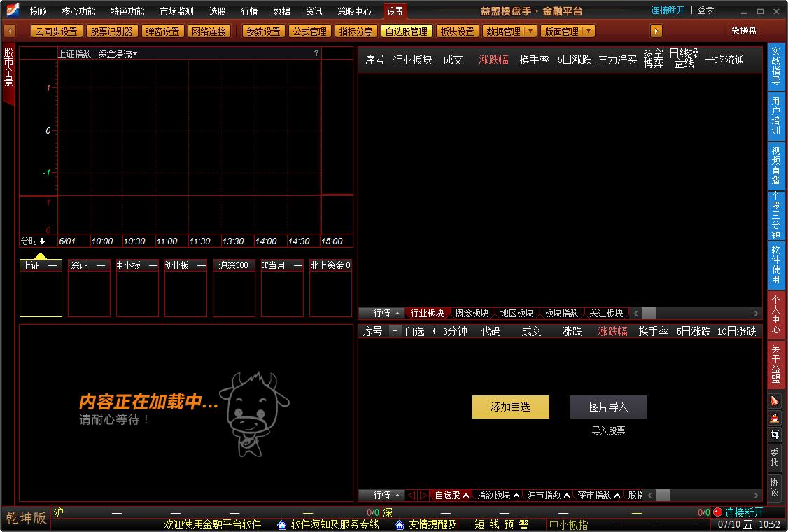This screenshot has height=532, width=788.
Task: Click the red disconnect indicator at bottom right
Action: (717, 512)
